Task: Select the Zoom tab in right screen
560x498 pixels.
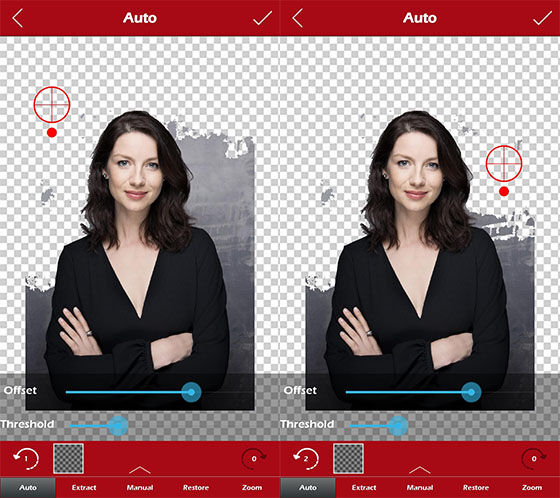Action: point(532,488)
